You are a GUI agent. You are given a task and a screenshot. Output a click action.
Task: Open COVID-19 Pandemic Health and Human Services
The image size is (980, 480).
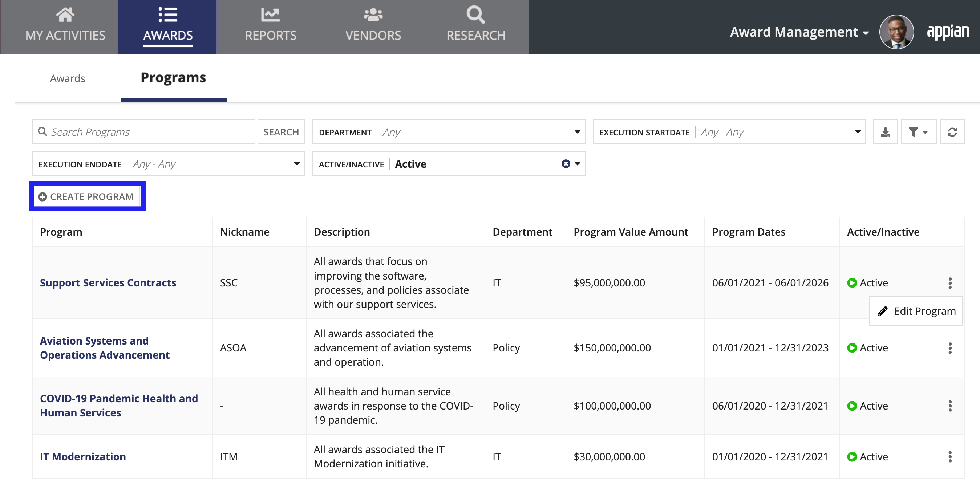pyautogui.click(x=119, y=406)
